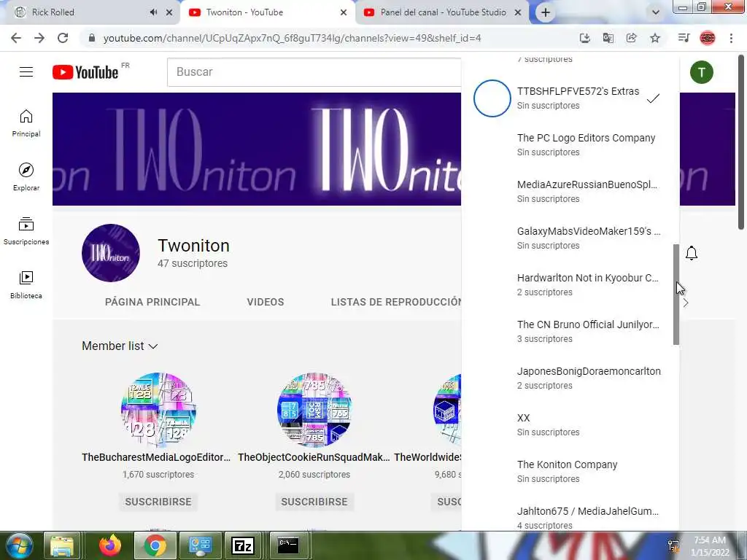The width and height of the screenshot is (747, 560).
Task: Click the translate page icon
Action: click(x=608, y=38)
